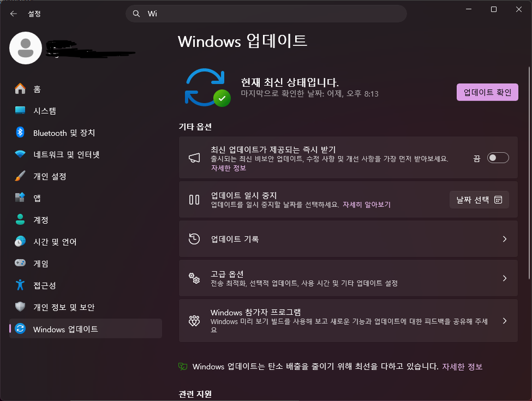Screen dimensions: 532x401
Task: Click the settings search input field
Action: click(266, 14)
